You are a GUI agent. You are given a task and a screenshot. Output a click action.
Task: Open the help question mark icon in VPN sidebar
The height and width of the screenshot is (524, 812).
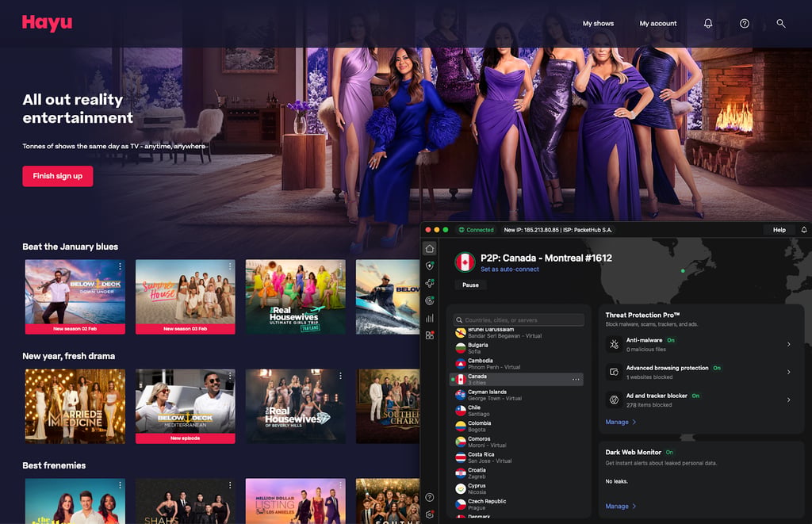(429, 497)
